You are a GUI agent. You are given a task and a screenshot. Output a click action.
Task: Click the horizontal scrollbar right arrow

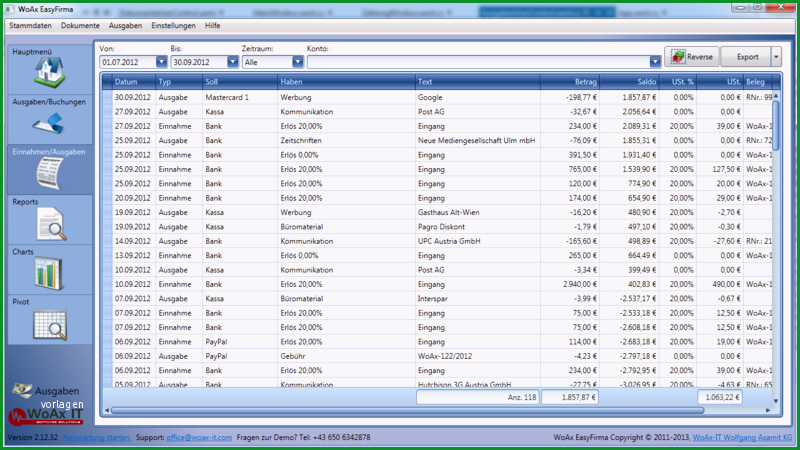coord(768,410)
